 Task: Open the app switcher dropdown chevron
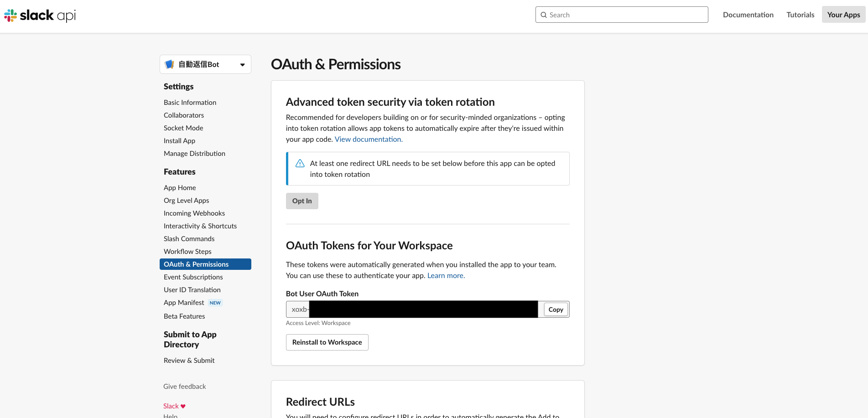click(242, 64)
